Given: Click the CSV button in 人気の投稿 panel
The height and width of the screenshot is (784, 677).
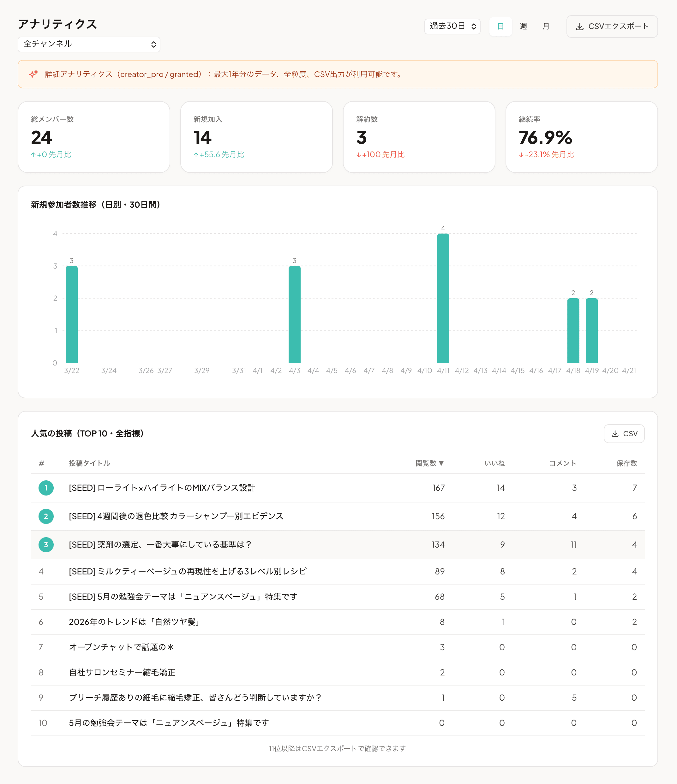Looking at the screenshot, I should pos(624,434).
